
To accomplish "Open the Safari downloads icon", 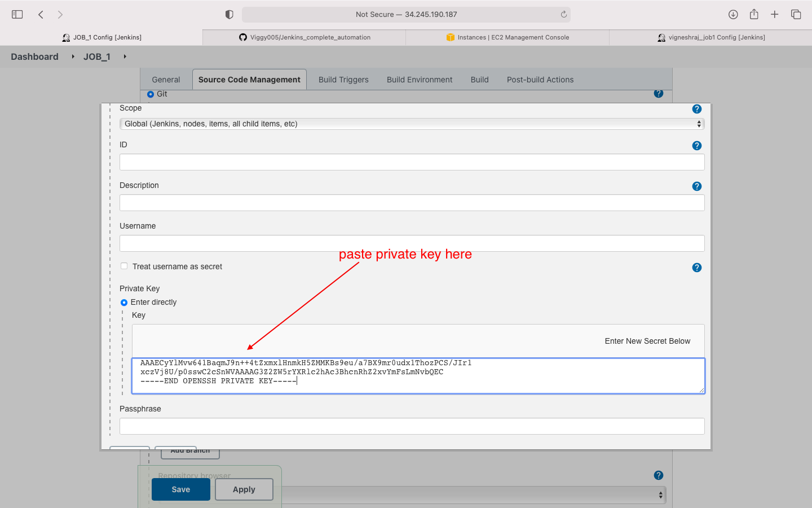I will (733, 15).
